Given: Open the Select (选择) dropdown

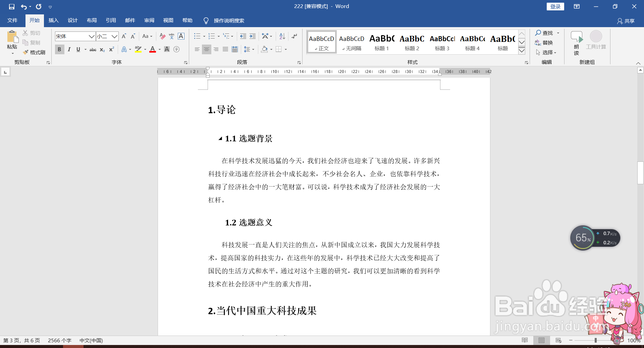Looking at the screenshot, I should [x=546, y=52].
